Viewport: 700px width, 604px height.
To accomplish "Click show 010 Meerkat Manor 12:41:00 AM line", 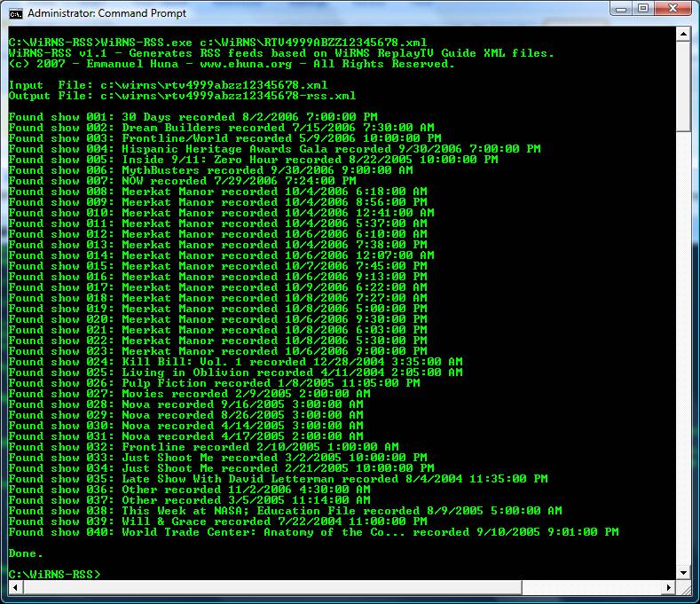I will coord(222,213).
